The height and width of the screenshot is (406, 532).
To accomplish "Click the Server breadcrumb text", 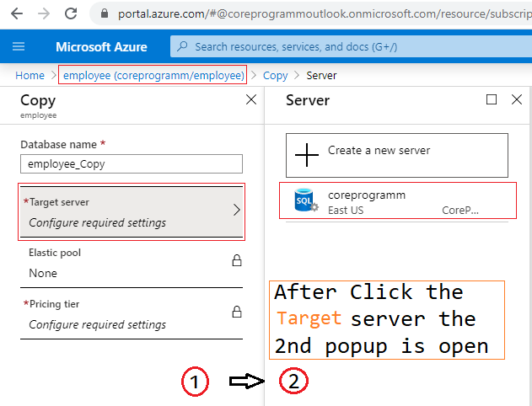I will point(321,75).
